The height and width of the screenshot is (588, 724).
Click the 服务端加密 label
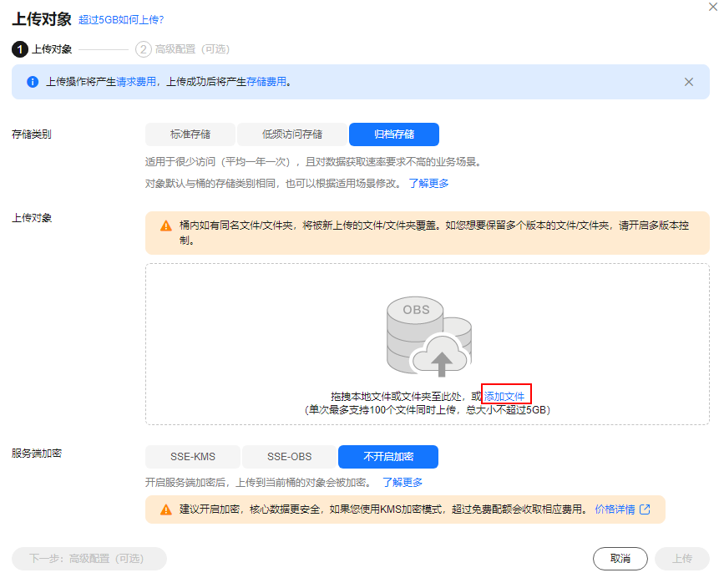pyautogui.click(x=37, y=454)
